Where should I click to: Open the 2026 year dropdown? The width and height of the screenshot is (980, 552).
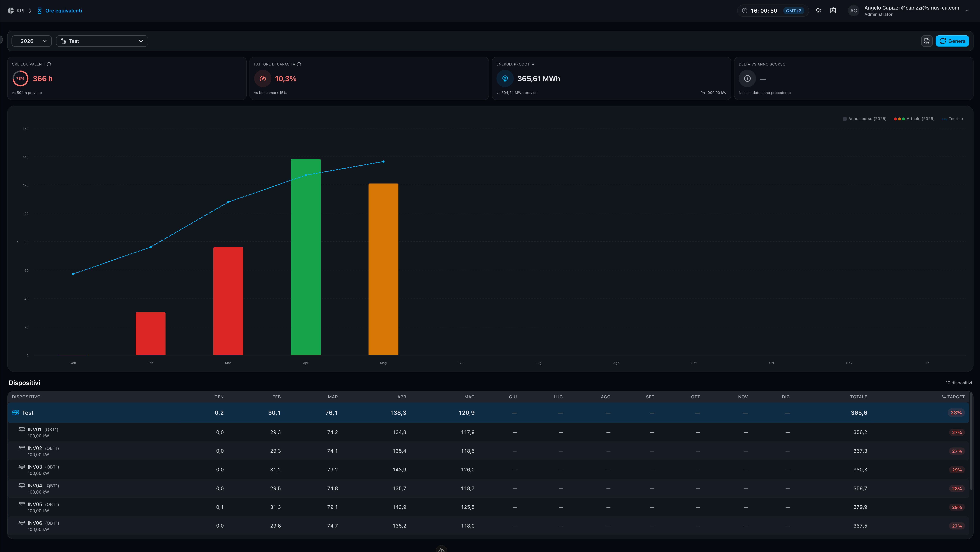click(32, 41)
